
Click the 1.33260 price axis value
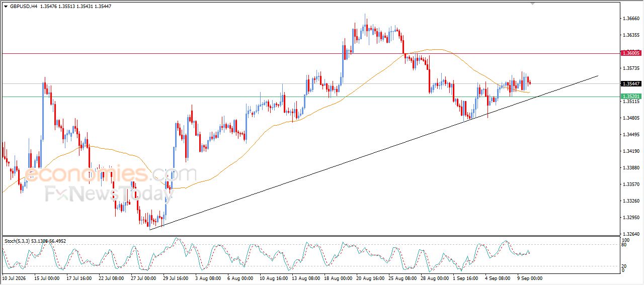(x=630, y=201)
